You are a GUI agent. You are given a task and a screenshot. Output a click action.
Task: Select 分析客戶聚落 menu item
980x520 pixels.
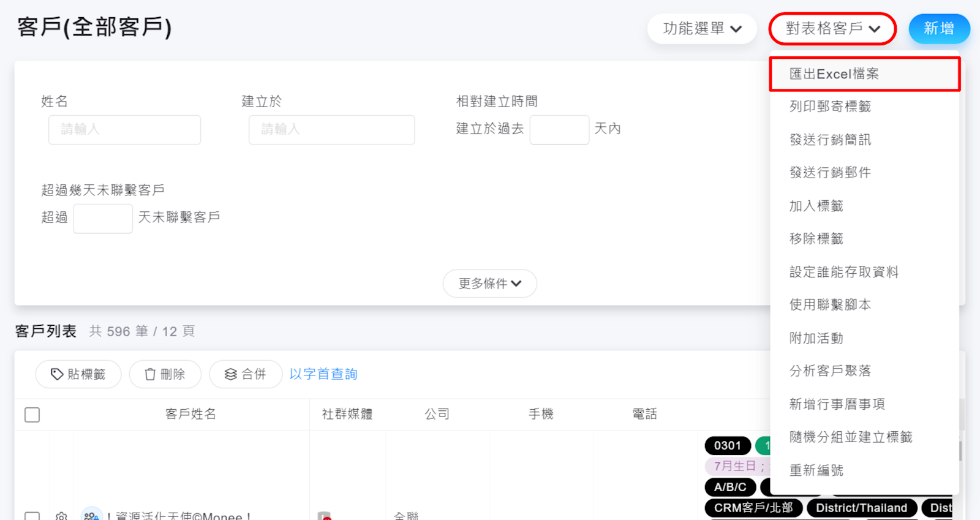tap(865, 371)
